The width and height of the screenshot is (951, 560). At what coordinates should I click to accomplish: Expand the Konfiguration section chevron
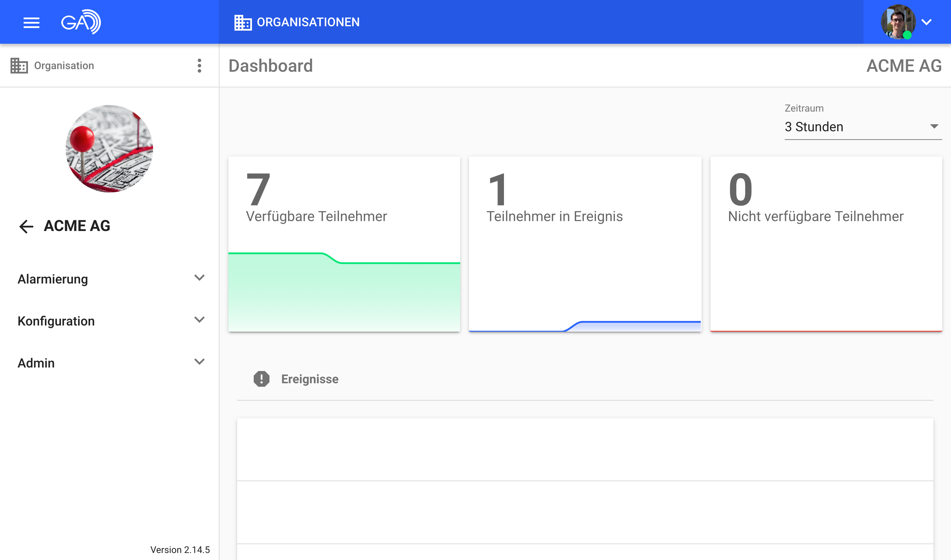[199, 320]
